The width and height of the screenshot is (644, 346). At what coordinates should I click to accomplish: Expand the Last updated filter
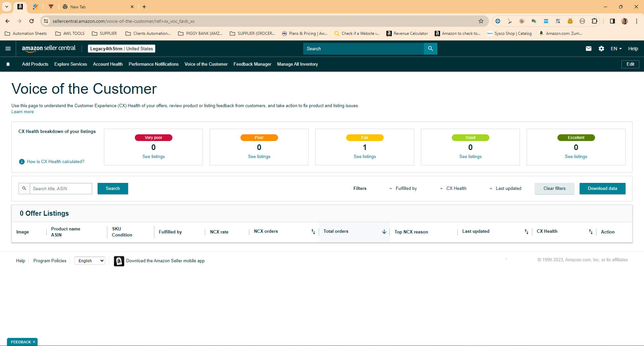(x=505, y=189)
